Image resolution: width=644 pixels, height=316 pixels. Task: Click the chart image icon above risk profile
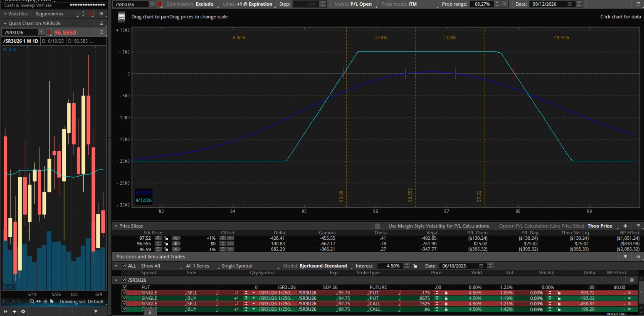(122, 17)
